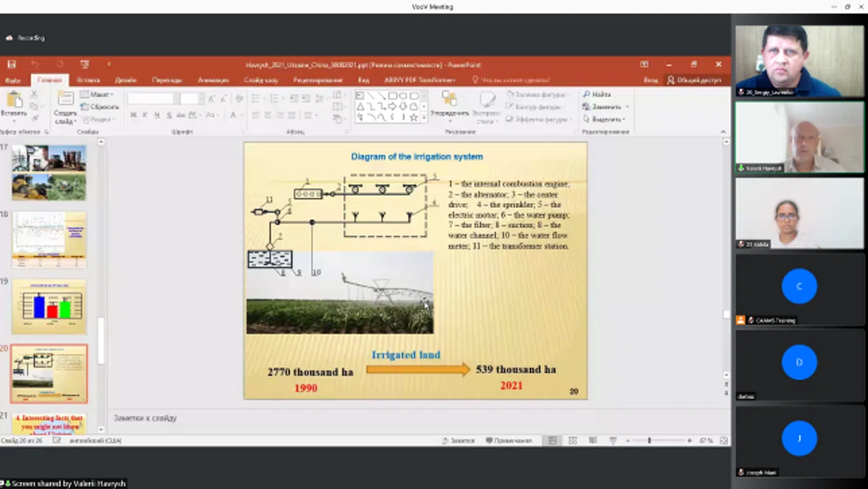The width and height of the screenshot is (868, 489).
Task: Switch to Normal view icon in status bar
Action: tap(552, 440)
